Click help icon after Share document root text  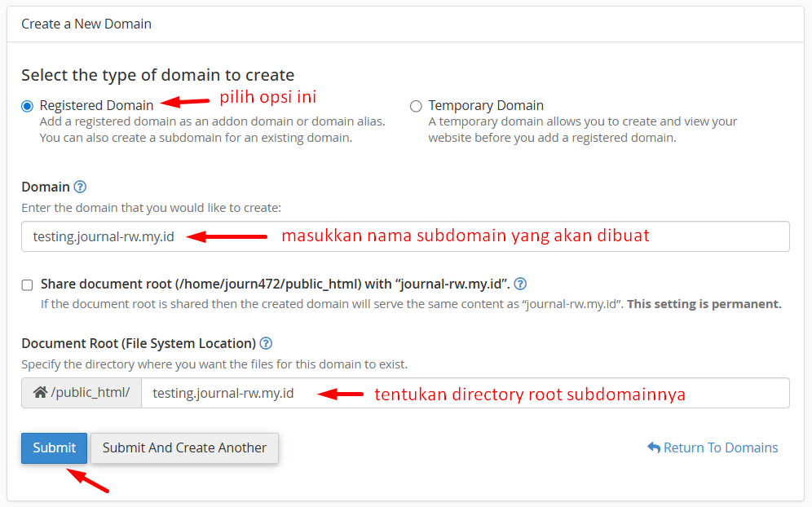[520, 284]
